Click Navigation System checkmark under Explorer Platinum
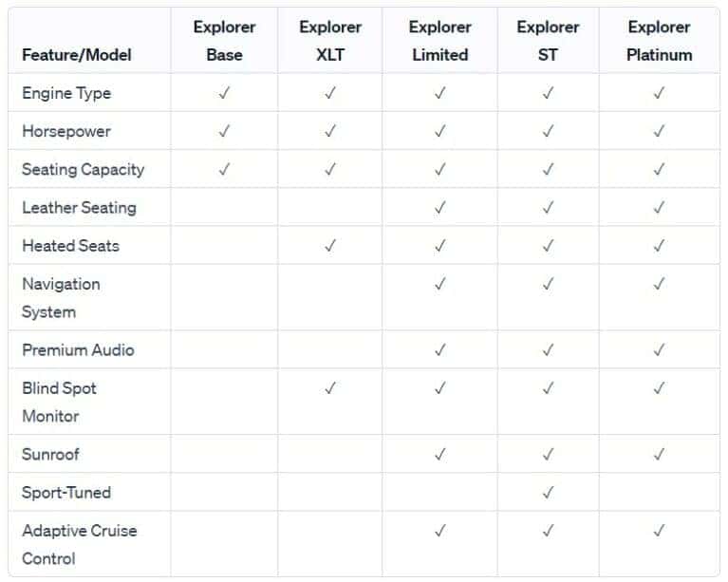The height and width of the screenshot is (582, 728). tap(659, 283)
